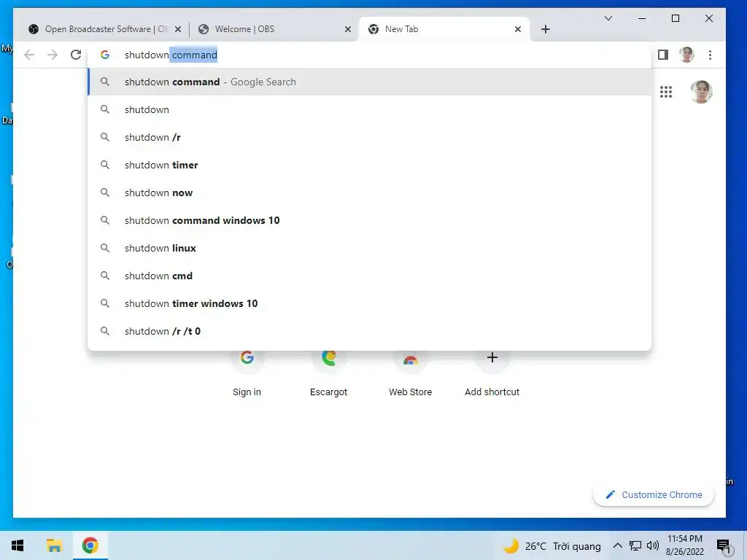
Task: Open volume control in system tray
Action: (652, 545)
